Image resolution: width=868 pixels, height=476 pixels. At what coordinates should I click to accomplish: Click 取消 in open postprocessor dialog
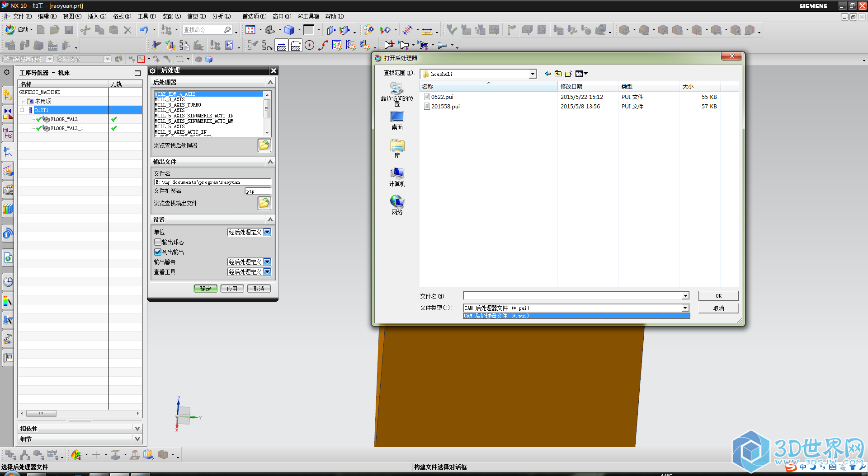[x=718, y=308]
